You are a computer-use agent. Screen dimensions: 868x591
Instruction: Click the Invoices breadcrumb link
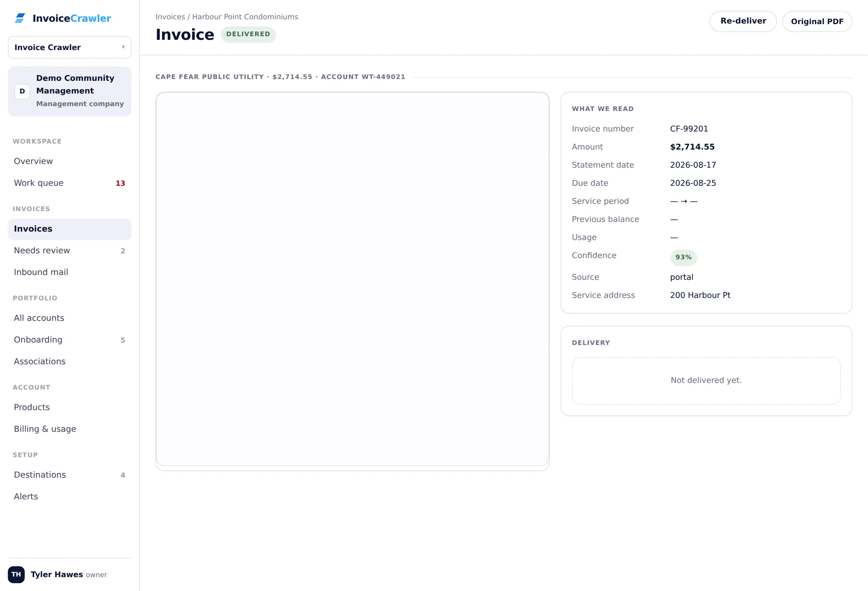[170, 17]
